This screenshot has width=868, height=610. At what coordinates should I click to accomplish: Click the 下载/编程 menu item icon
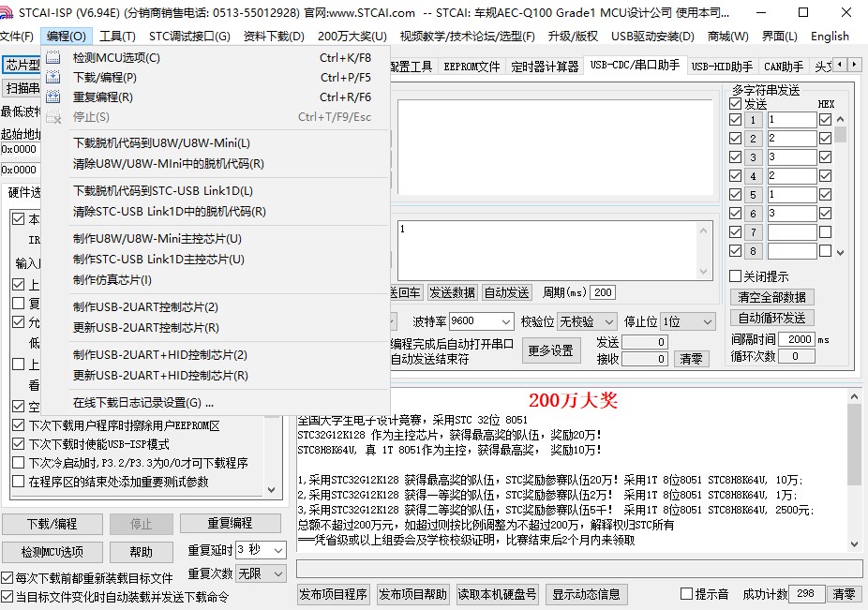pyautogui.click(x=53, y=78)
